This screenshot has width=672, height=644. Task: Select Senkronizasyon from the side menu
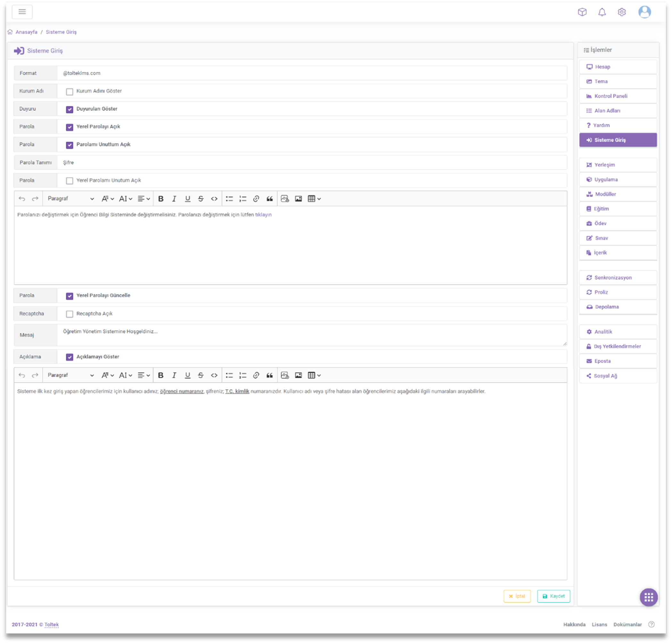(618, 277)
